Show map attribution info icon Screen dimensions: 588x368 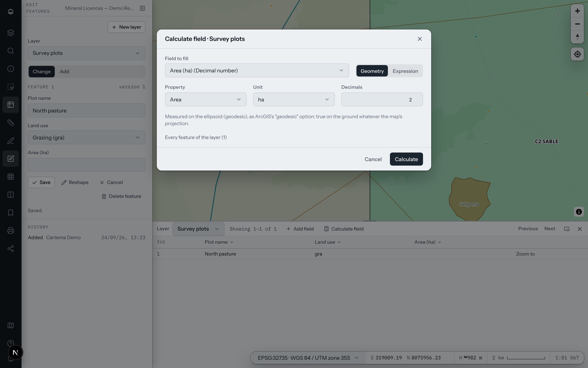click(x=579, y=212)
